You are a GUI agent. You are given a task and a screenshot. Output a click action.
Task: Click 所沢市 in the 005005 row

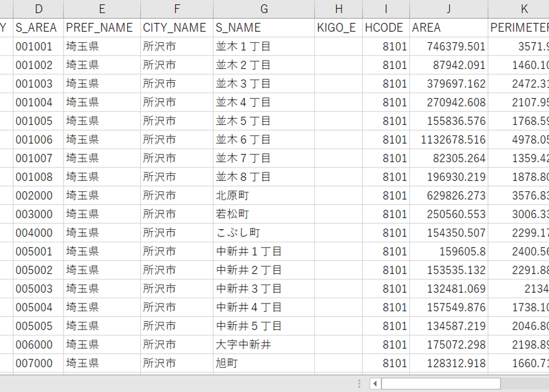[x=177, y=326]
